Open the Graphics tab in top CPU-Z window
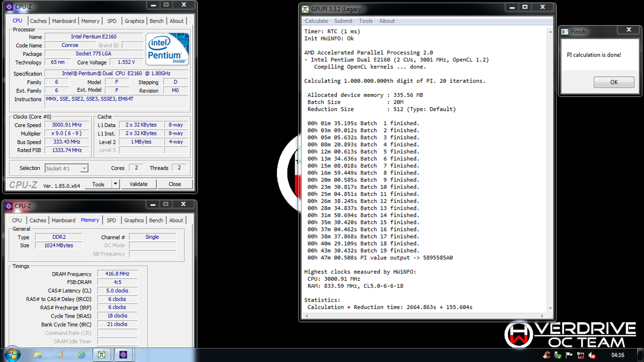 [134, 21]
